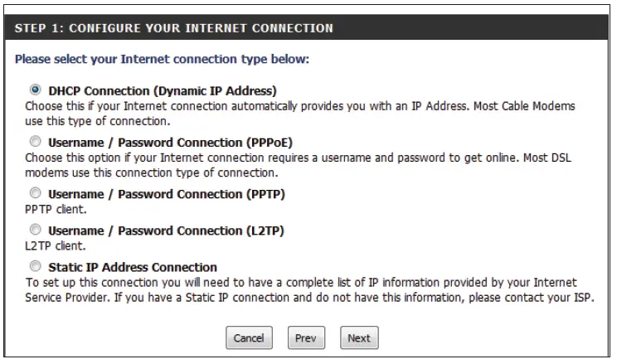Enable the Static IP Address Connection option
Screen dimensions: 617x364
tap(36, 267)
